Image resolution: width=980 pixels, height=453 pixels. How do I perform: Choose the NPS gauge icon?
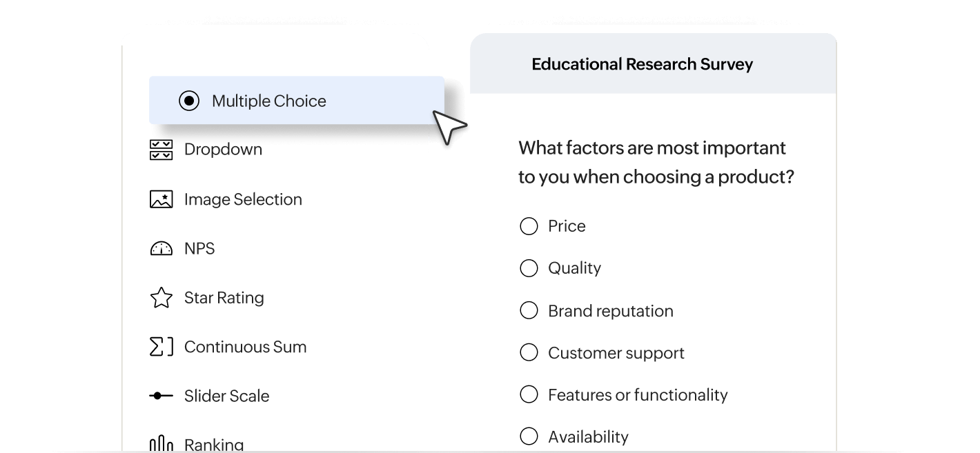(161, 249)
